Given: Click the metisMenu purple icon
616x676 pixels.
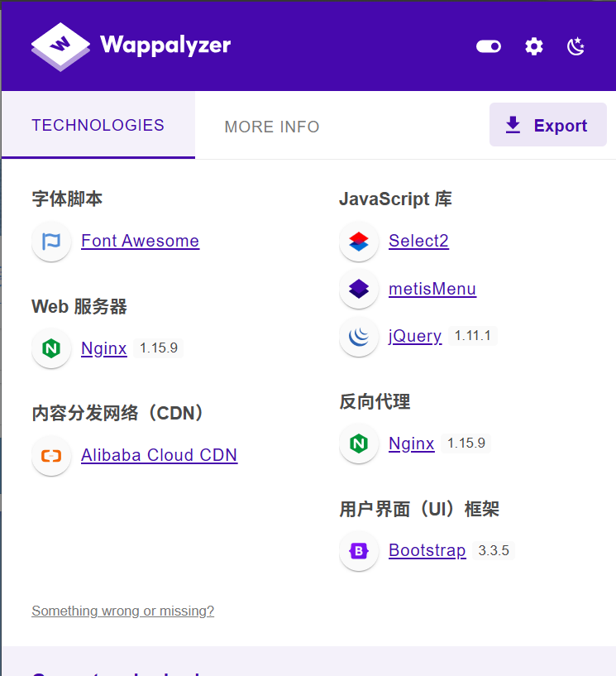Looking at the screenshot, I should click(x=359, y=289).
